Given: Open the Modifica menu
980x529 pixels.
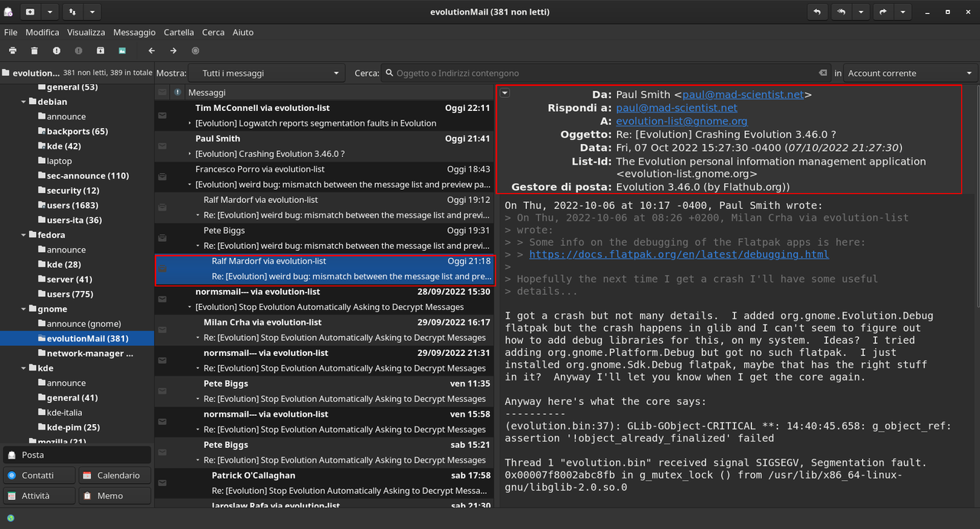Looking at the screenshot, I should click(42, 32).
